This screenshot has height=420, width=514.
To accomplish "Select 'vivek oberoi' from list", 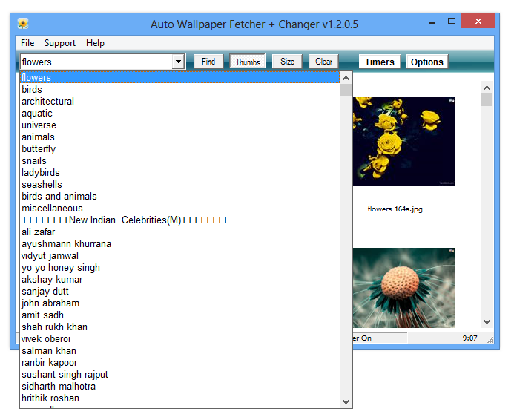I will 180,338.
